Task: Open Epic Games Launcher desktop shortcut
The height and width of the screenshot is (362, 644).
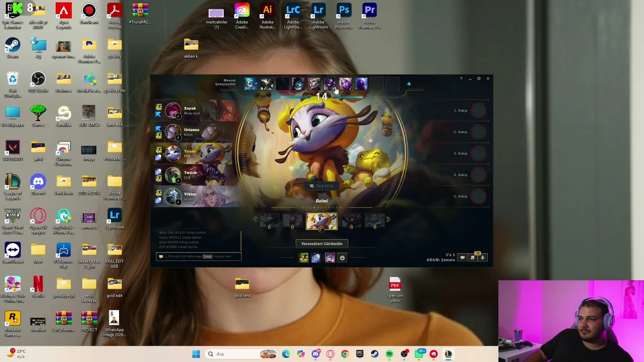Action: click(x=13, y=16)
